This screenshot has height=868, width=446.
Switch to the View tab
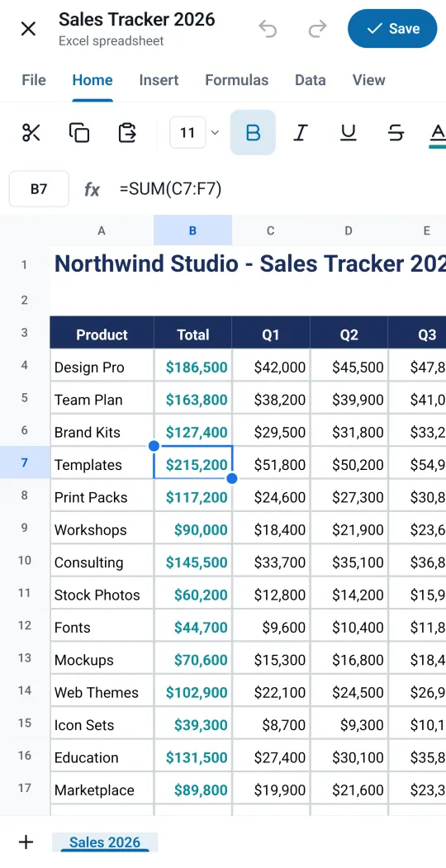368,80
